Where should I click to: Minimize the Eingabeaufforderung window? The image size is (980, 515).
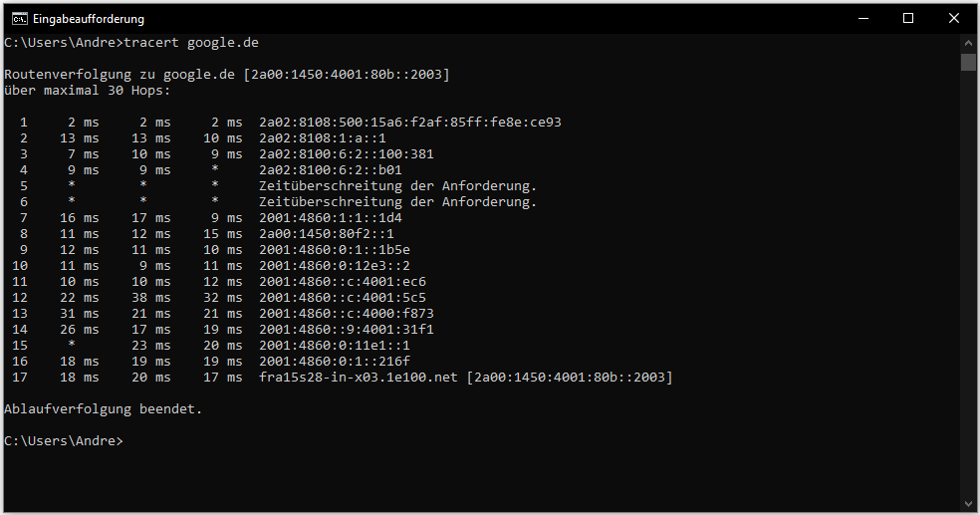pos(861,18)
